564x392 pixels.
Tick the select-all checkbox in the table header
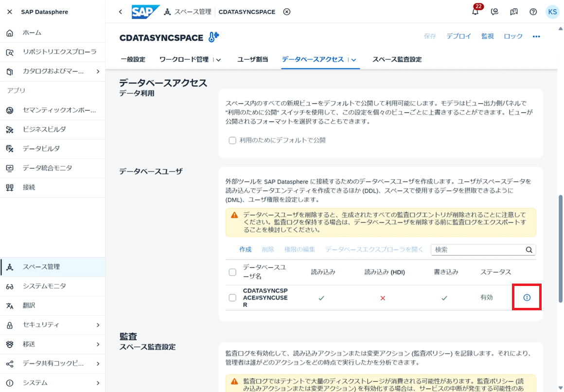[x=232, y=272]
